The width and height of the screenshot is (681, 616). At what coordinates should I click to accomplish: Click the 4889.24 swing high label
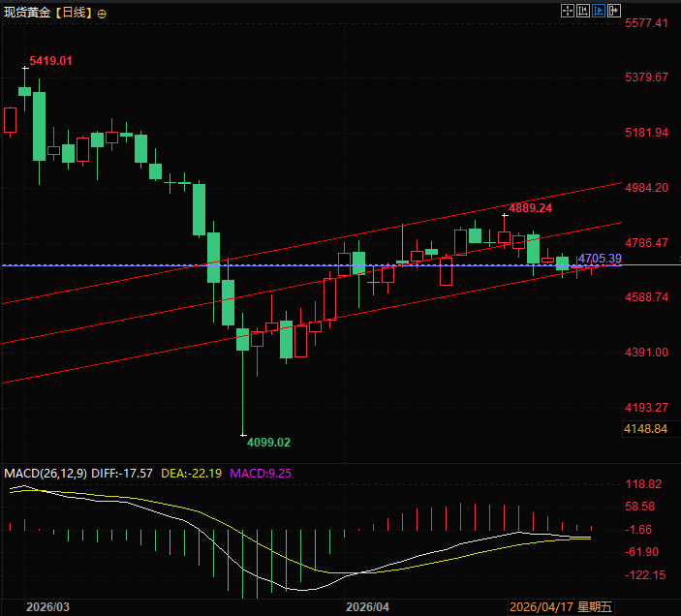(530, 208)
